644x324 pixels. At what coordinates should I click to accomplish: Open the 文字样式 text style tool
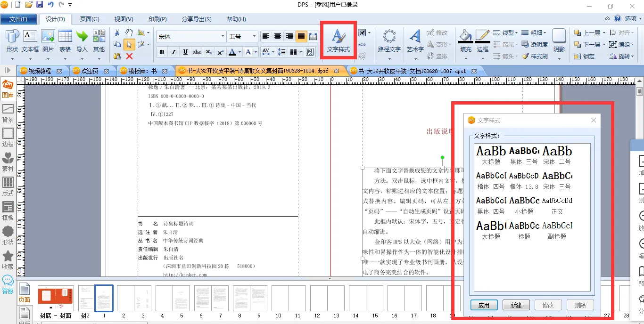click(x=338, y=41)
